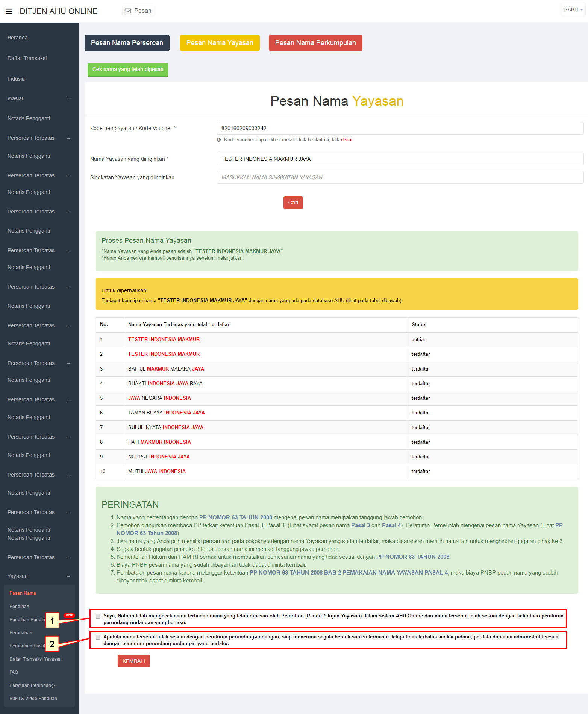This screenshot has height=714, width=588.
Task: Click the info icon beside voucher hint
Action: click(218, 140)
